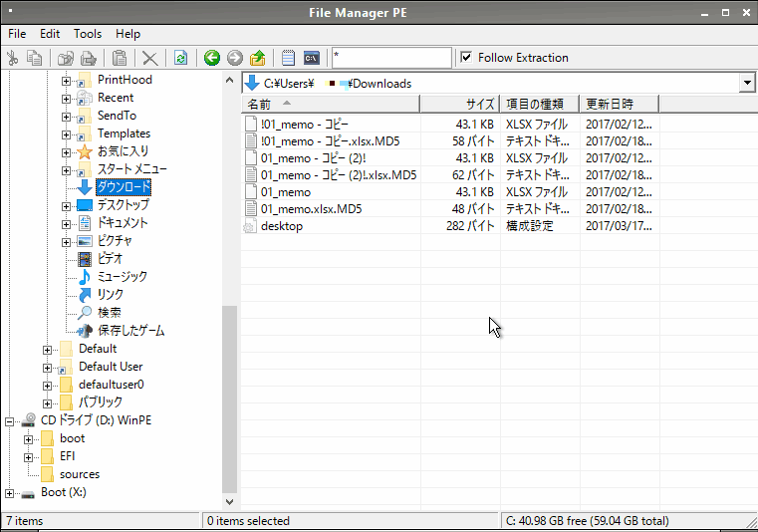The width and height of the screenshot is (758, 532).
Task: Select the パブリック folder in tree
Action: pyautogui.click(x=100, y=402)
